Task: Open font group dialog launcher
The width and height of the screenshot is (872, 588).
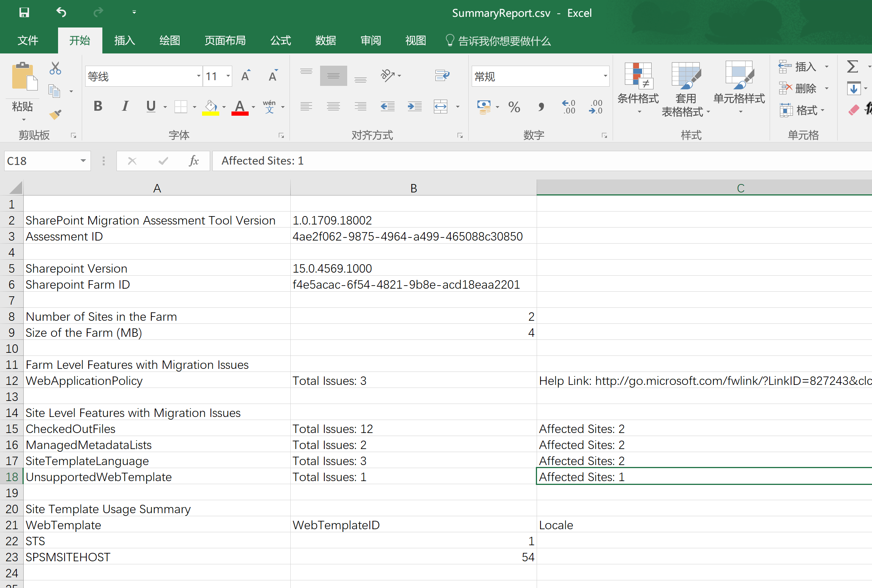Action: pos(281,136)
